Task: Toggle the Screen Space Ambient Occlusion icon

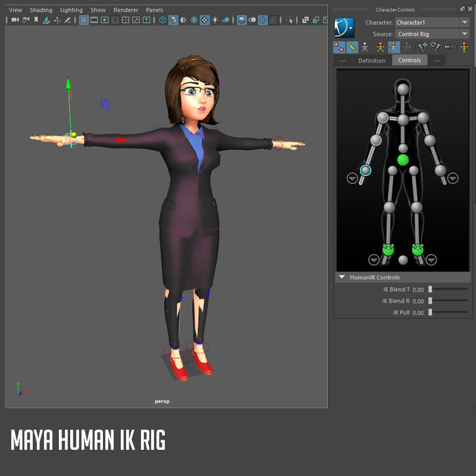Action: click(x=242, y=20)
